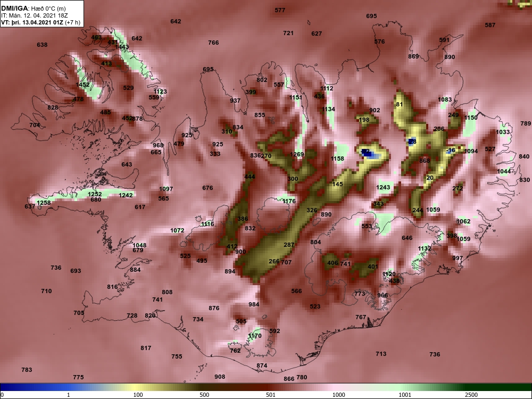Image resolution: width=532 pixels, height=399 pixels.
Task: Select the value 1132
Action: click(x=425, y=248)
